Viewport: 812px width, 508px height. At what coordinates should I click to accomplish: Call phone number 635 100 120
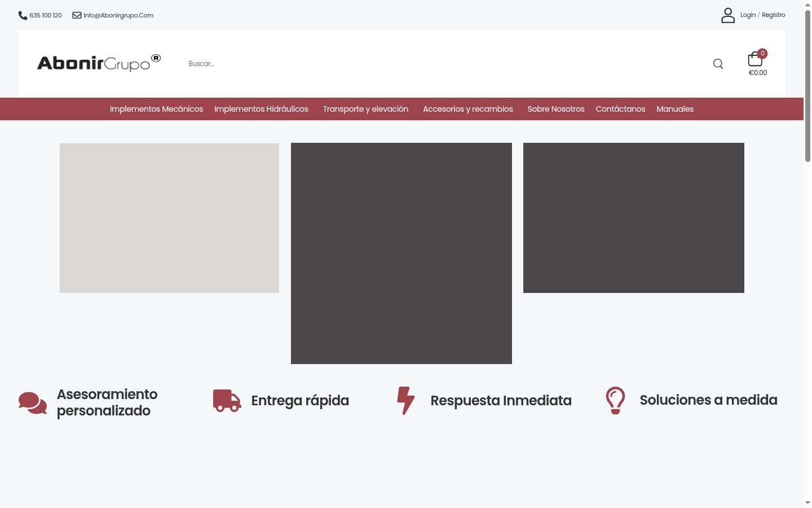[46, 15]
